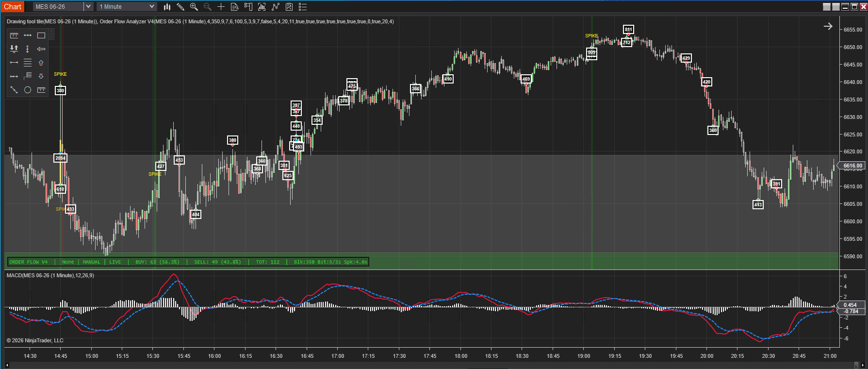Select the ellipse drawing tool
Screen dimensions: 868x369
click(28, 90)
